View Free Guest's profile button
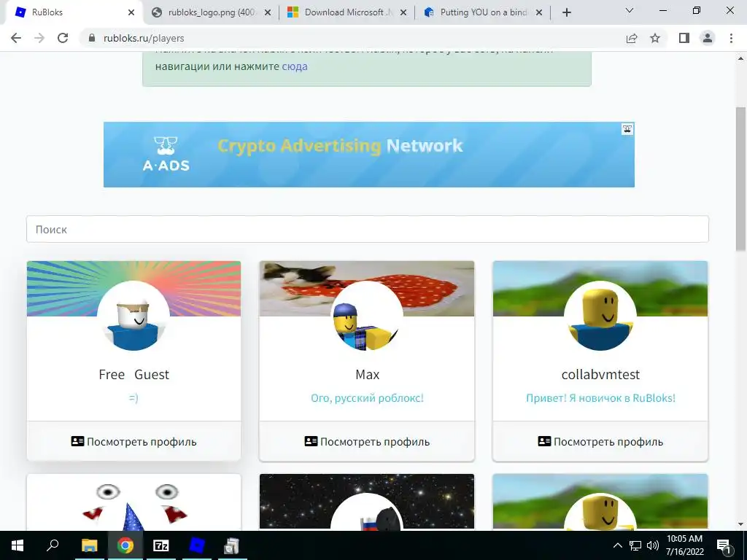747x560 pixels. click(134, 441)
